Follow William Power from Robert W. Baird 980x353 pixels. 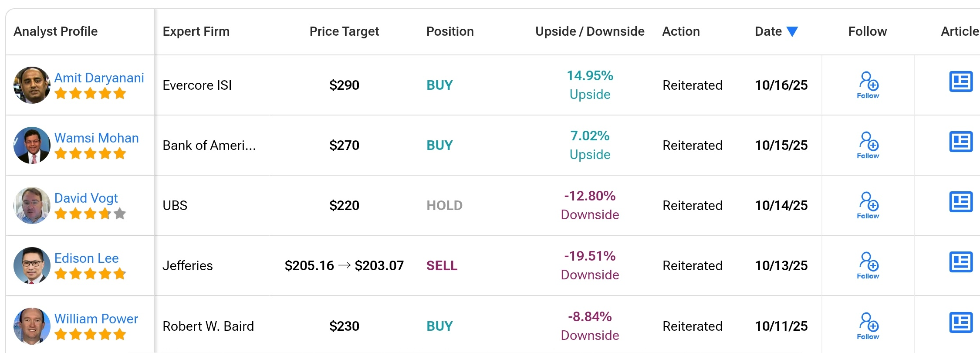coord(868,326)
